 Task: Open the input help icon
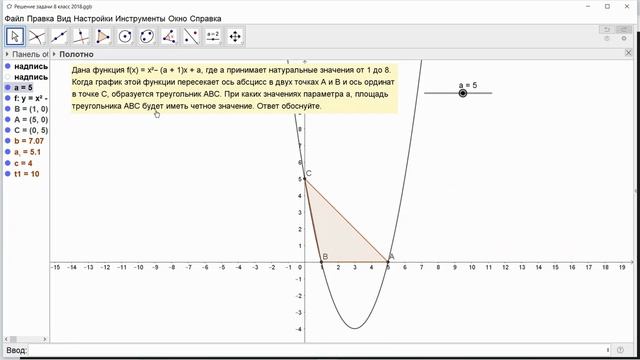(620, 350)
